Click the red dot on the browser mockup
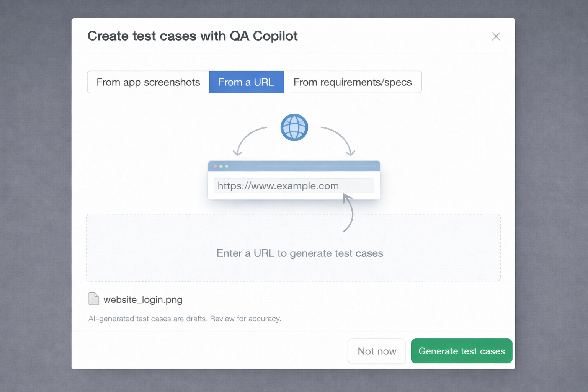Image resolution: width=588 pixels, height=392 pixels. pyautogui.click(x=216, y=166)
